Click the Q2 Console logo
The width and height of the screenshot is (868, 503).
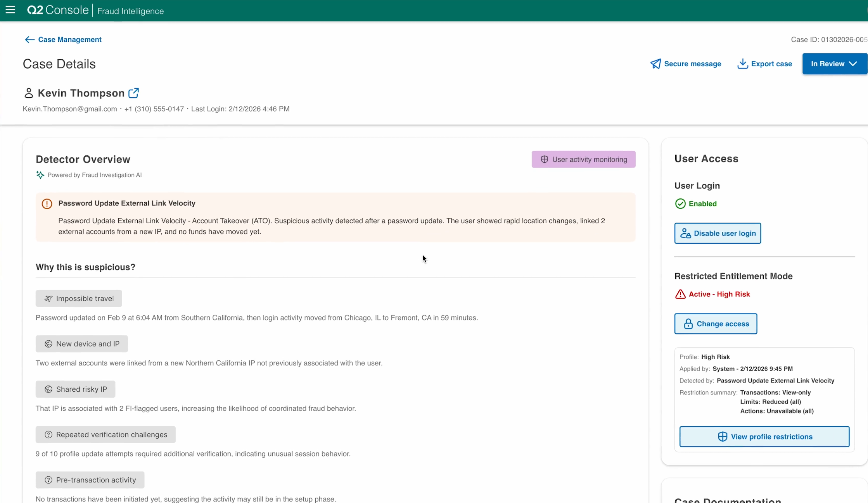coord(58,10)
